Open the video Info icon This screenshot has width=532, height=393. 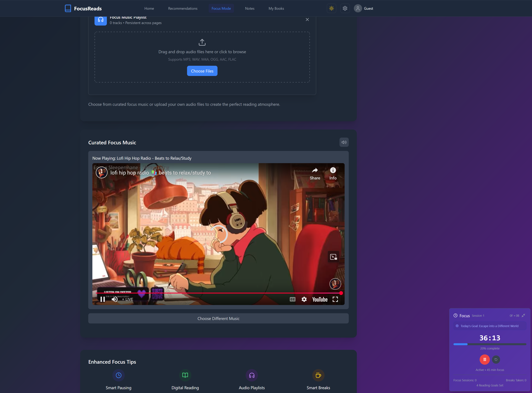point(333,170)
